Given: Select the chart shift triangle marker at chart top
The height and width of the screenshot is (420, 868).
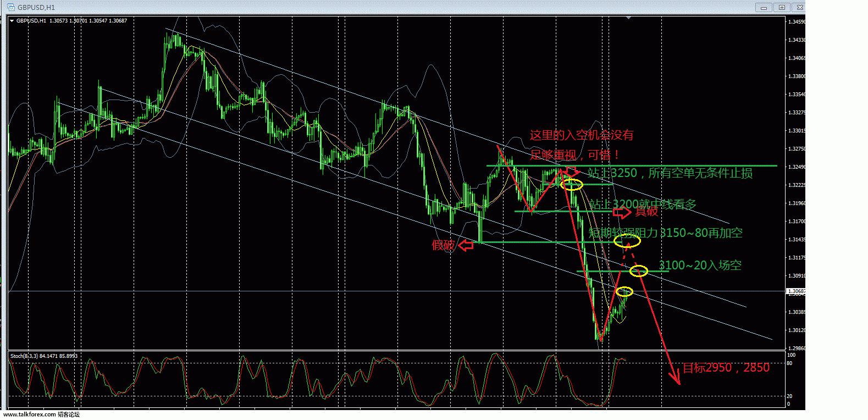Looking at the screenshot, I should click(x=628, y=18).
